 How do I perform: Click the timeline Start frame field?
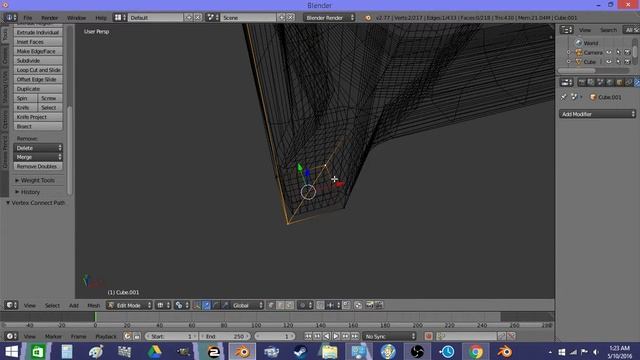pos(172,336)
